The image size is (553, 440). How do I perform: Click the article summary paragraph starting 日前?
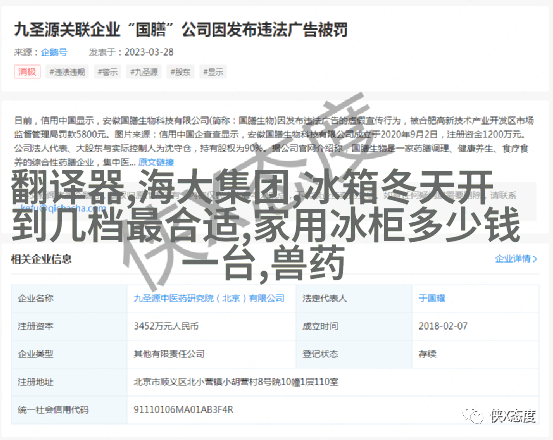[274, 141]
